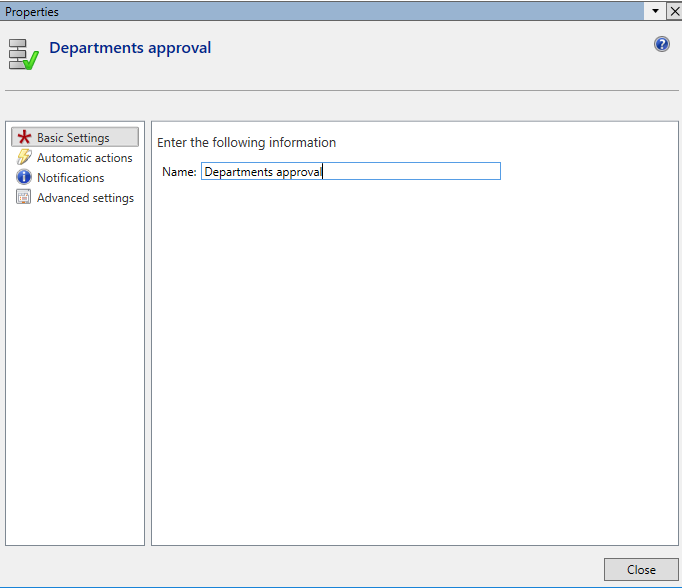Close the Properties window with X
The image size is (682, 588).
pos(673,10)
